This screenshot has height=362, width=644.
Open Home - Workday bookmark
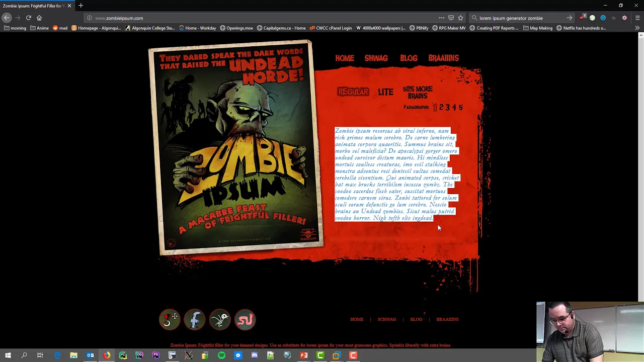pyautogui.click(x=197, y=28)
